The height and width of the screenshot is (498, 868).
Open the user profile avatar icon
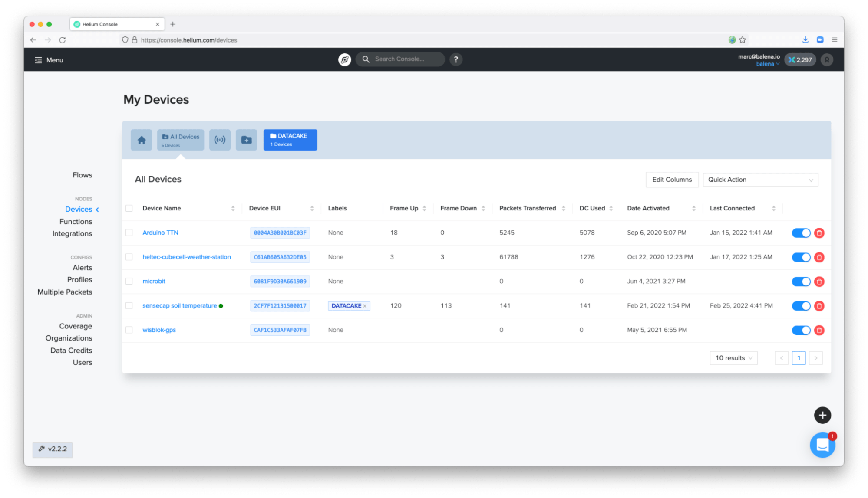[x=827, y=60]
